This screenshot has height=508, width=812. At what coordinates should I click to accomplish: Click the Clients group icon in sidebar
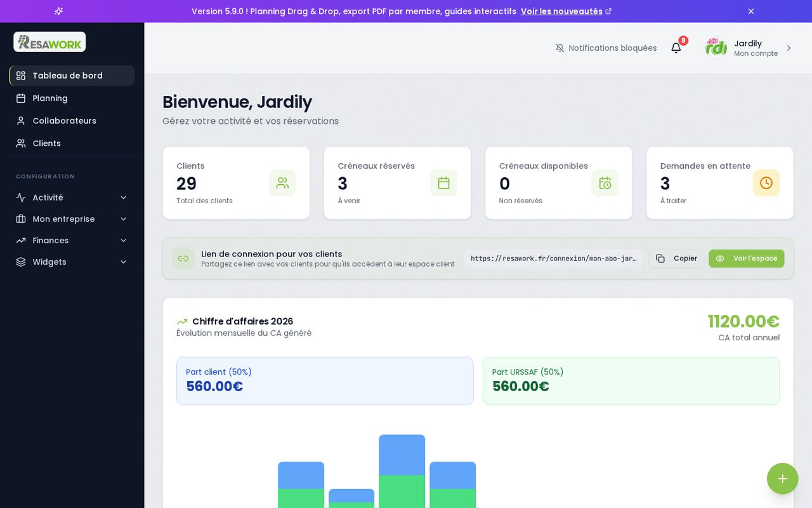click(x=21, y=144)
